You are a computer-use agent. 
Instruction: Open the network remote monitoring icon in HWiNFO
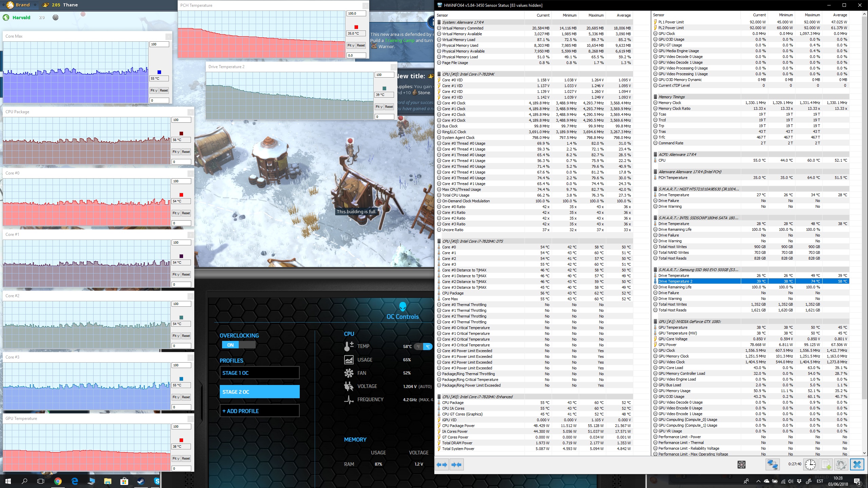point(773,465)
